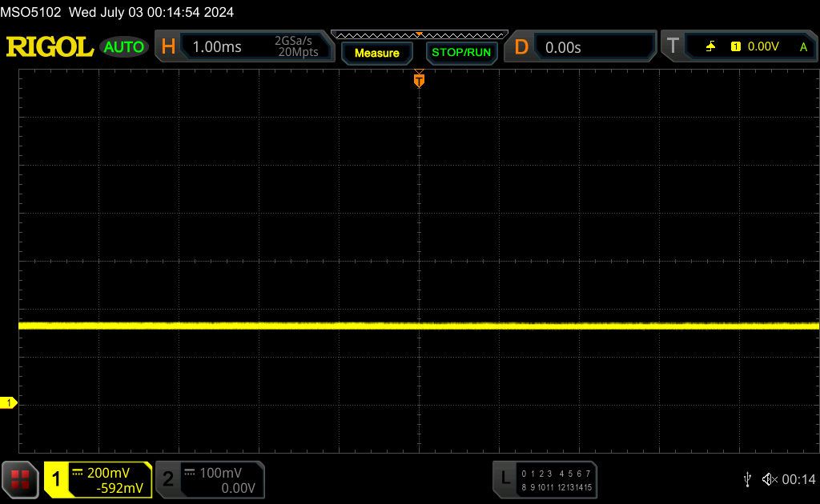Open the 1.00ms horizontal timebase setting
820x504 pixels.
(217, 47)
